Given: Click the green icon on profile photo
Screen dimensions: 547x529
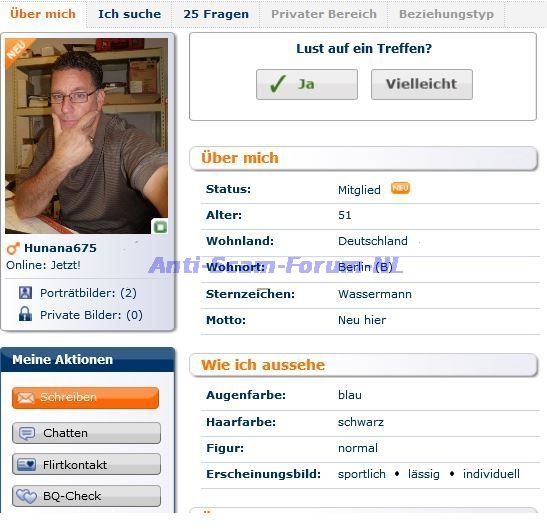Looking at the screenshot, I should click(160, 227).
